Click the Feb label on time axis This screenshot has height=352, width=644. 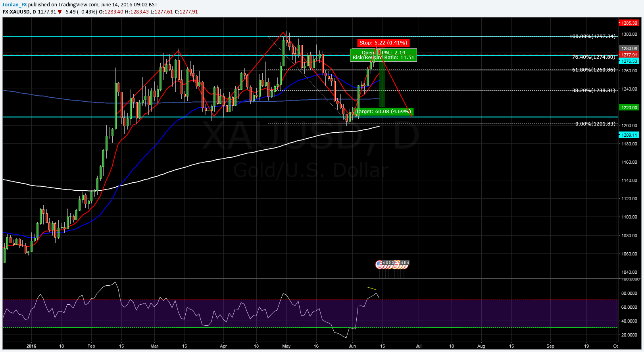tap(91, 346)
